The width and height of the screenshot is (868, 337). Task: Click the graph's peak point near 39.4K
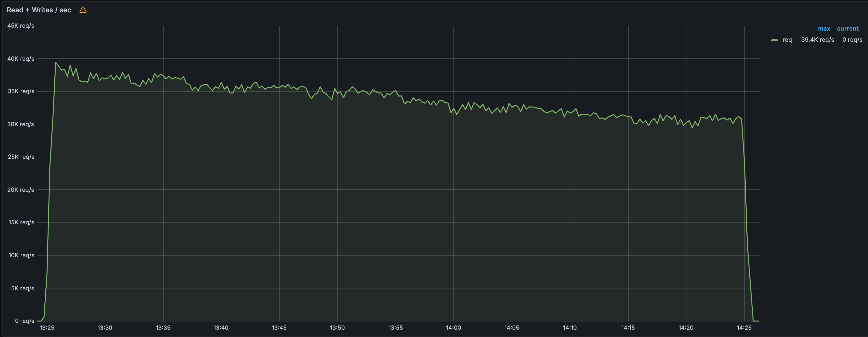tap(56, 62)
